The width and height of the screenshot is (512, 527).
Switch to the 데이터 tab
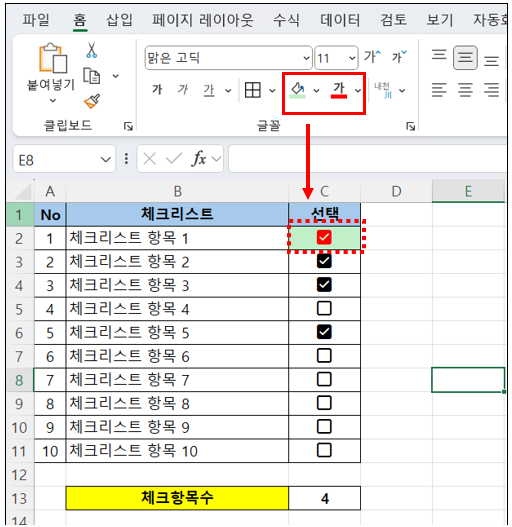click(340, 20)
